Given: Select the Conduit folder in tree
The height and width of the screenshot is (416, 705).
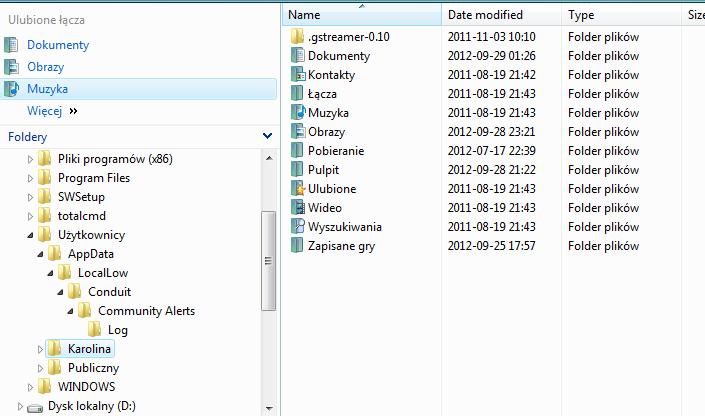Looking at the screenshot, I should click(110, 292).
